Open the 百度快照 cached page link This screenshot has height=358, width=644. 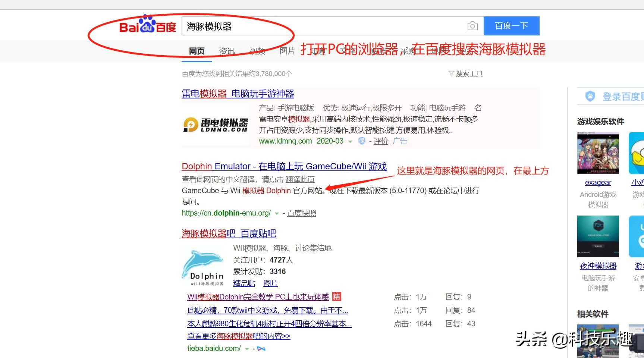click(301, 213)
